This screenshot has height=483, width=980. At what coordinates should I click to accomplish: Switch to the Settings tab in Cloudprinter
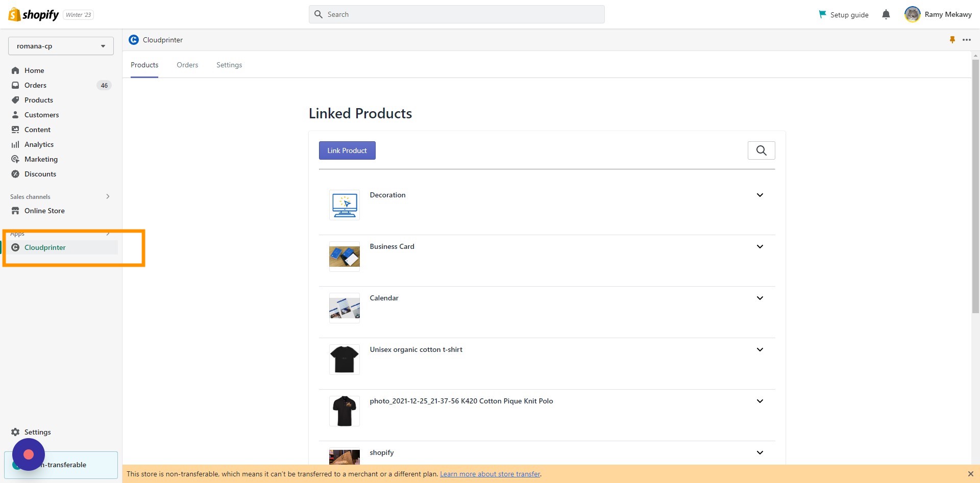click(229, 65)
